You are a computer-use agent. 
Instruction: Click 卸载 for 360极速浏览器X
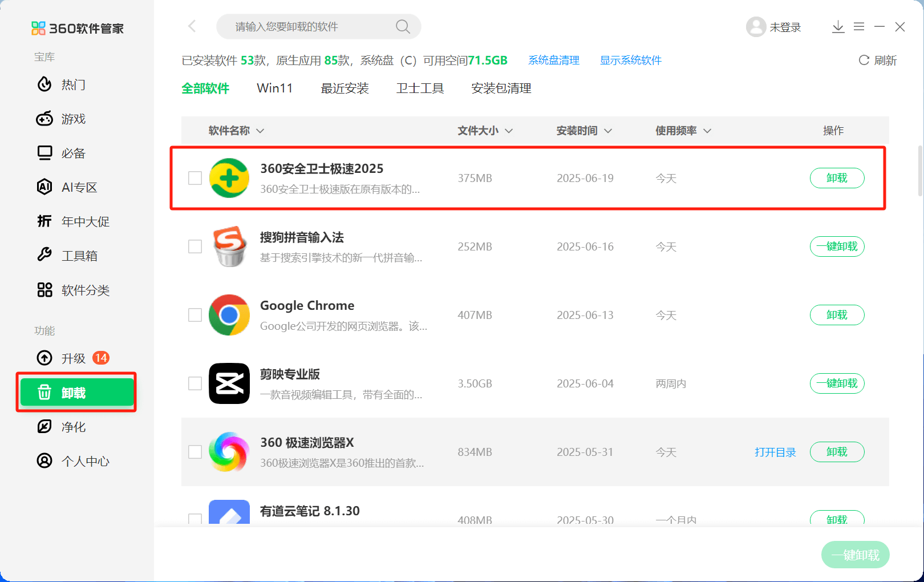(837, 452)
